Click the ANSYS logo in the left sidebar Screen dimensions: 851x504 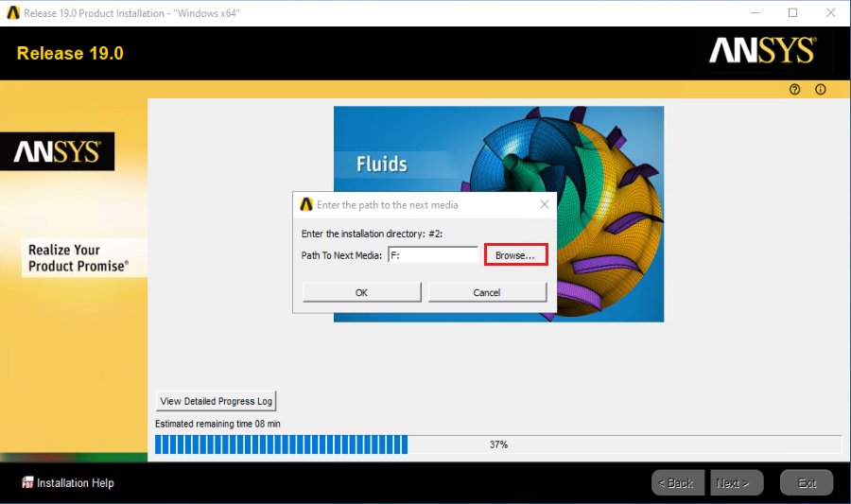[x=57, y=151]
